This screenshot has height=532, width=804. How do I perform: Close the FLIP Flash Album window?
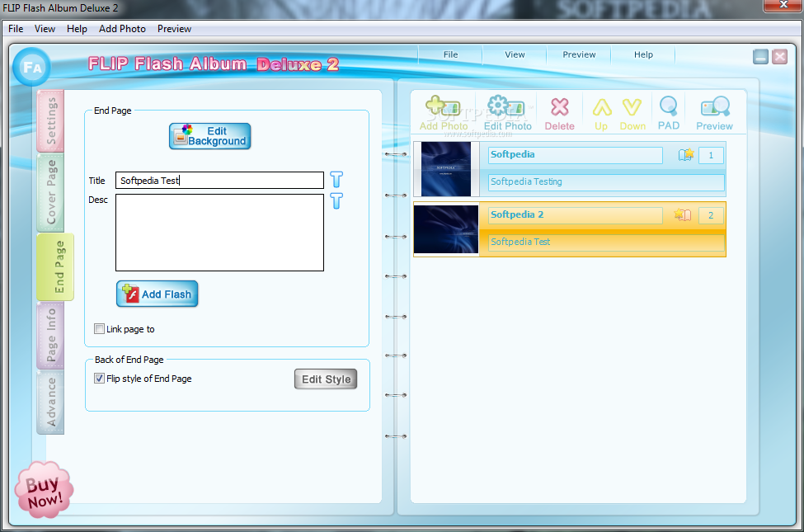click(783, 5)
